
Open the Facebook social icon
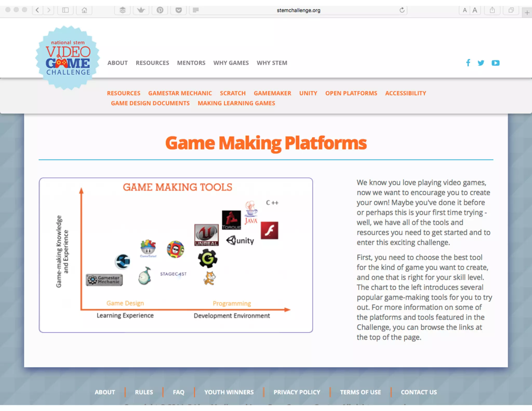tap(468, 63)
